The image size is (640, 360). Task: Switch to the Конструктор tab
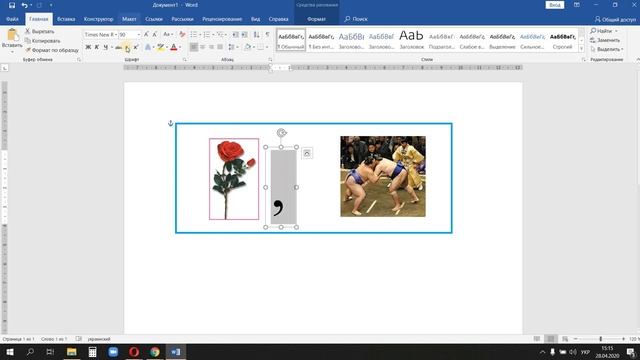98,19
